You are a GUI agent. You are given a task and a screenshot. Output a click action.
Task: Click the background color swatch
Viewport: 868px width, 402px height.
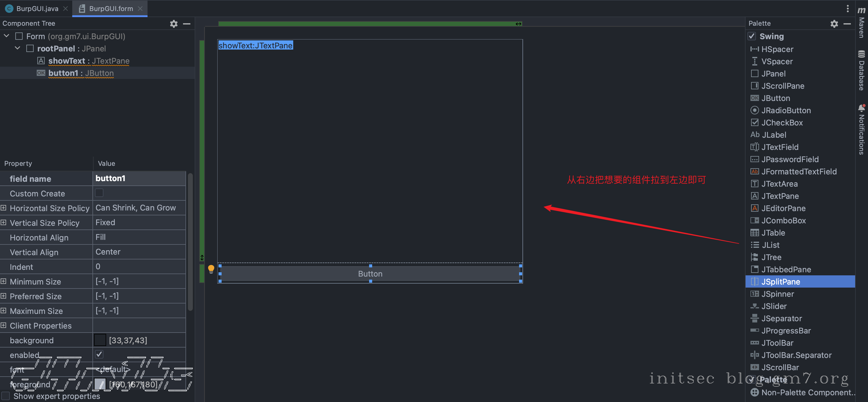click(100, 341)
